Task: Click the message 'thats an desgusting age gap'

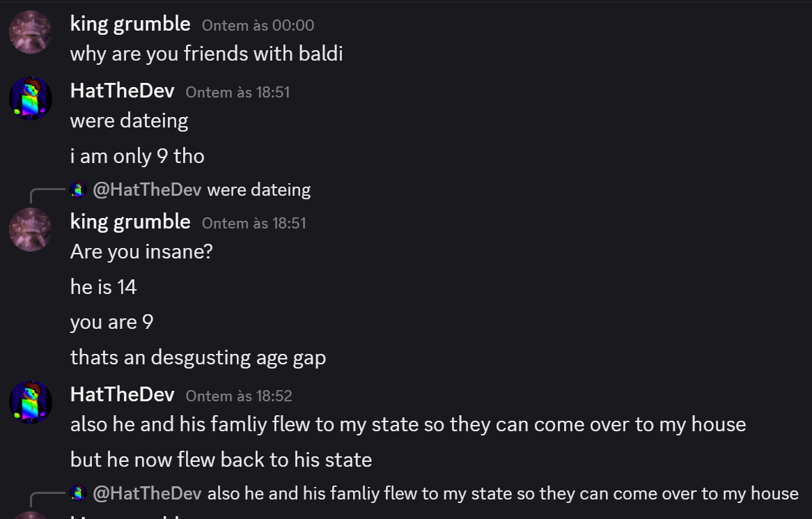Action: (x=198, y=357)
